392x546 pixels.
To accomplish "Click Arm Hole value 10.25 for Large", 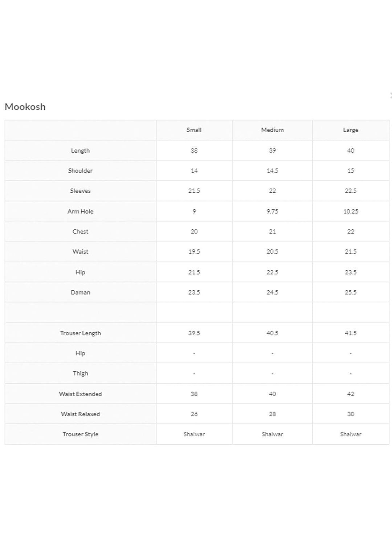I will [350, 211].
